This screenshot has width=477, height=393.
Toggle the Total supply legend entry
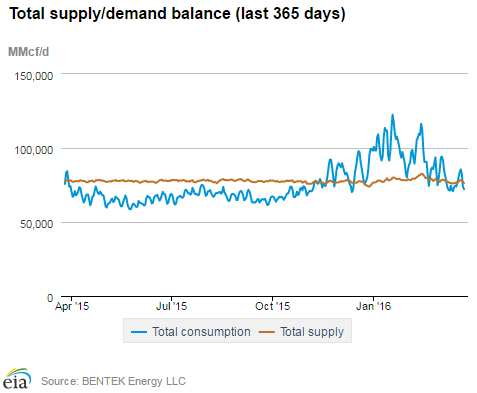click(301, 332)
